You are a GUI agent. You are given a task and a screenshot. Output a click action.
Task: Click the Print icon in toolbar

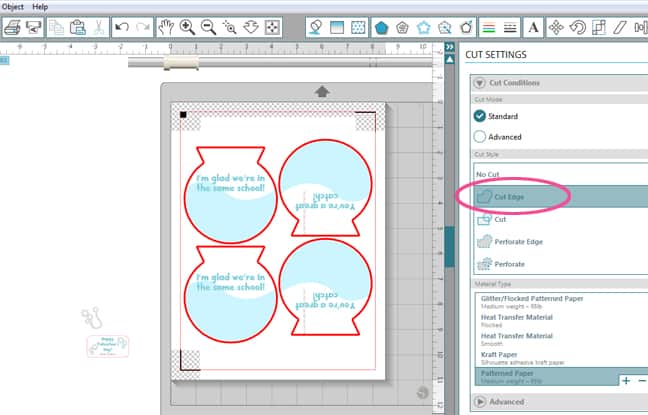14,28
